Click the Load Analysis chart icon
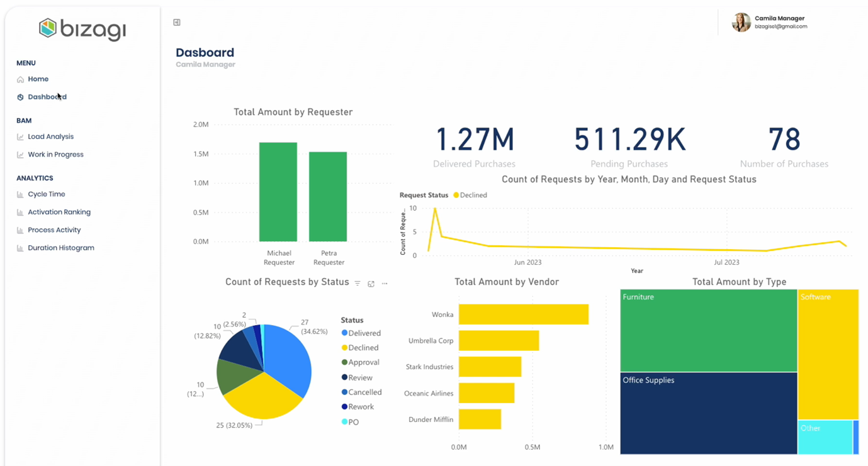This screenshot has width=868, height=466. click(x=21, y=137)
